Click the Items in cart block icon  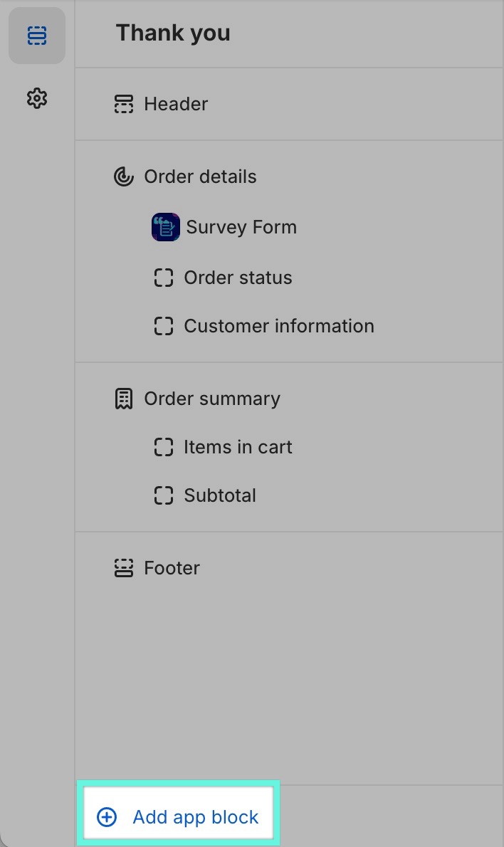coord(164,447)
